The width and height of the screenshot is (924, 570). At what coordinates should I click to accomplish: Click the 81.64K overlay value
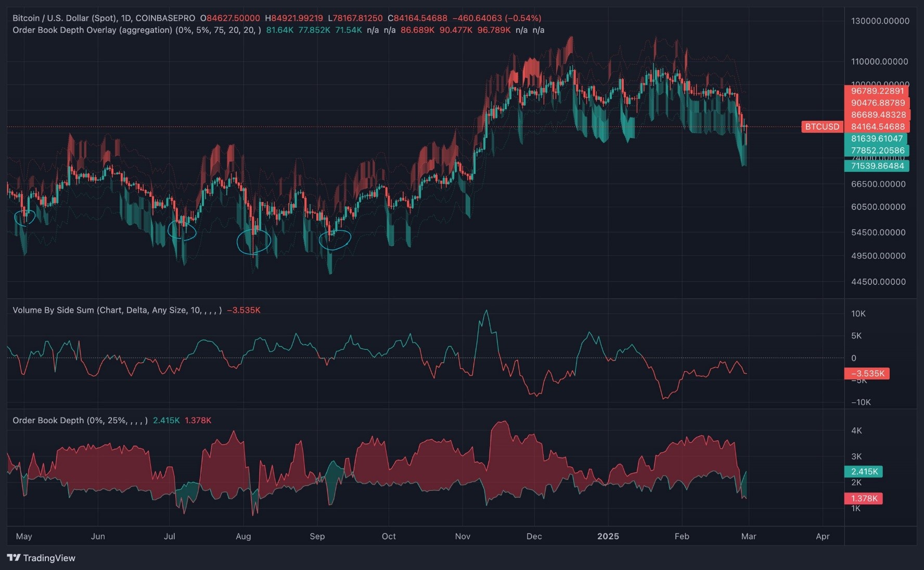tap(279, 30)
